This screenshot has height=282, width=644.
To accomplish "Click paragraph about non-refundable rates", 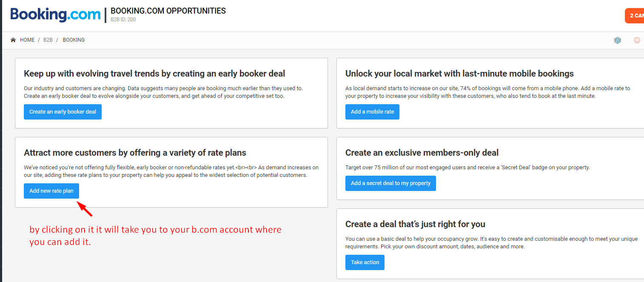I will [171, 171].
